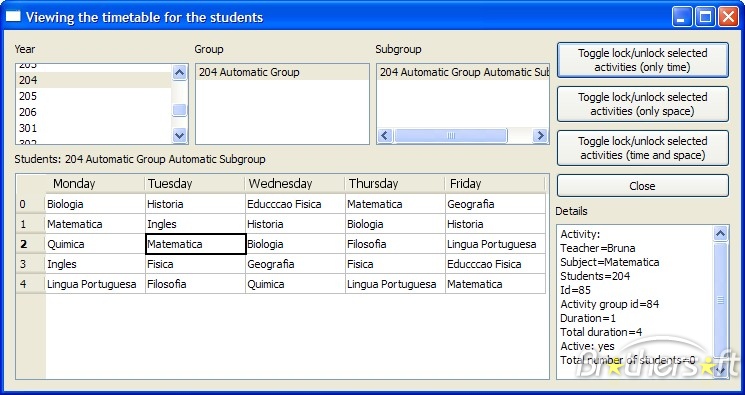Click the window title bar icon
Viewport: 745px width, 395px height.
click(13, 17)
